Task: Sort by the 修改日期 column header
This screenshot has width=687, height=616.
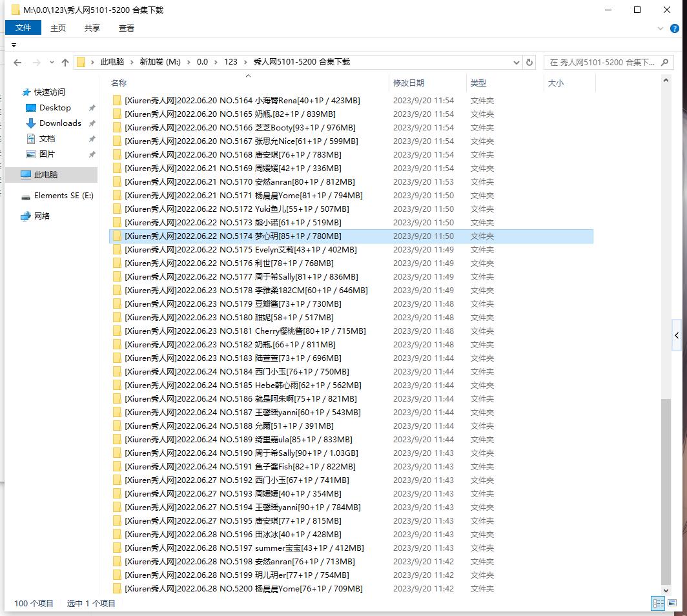Action: (408, 83)
